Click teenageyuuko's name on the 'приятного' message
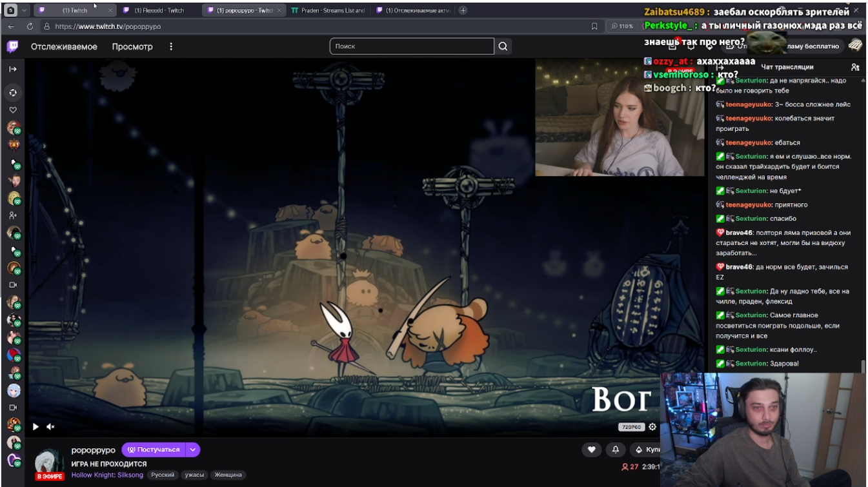 tap(749, 204)
